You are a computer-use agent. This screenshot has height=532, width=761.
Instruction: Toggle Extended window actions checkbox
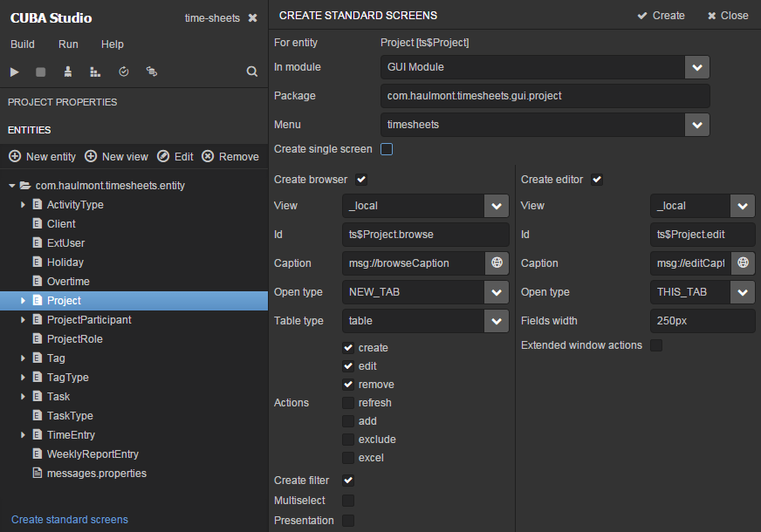point(656,344)
